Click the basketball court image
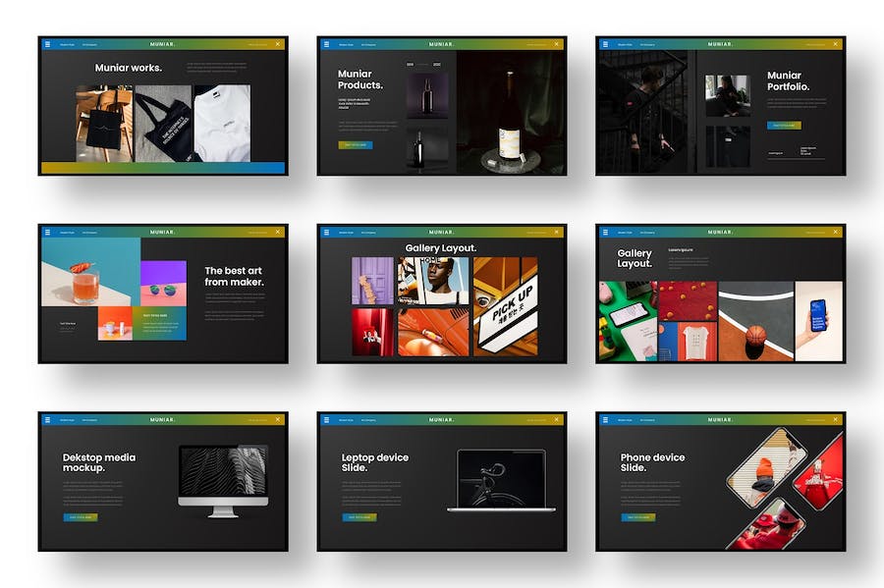Viewport: 884px width, 588px height. (x=755, y=321)
